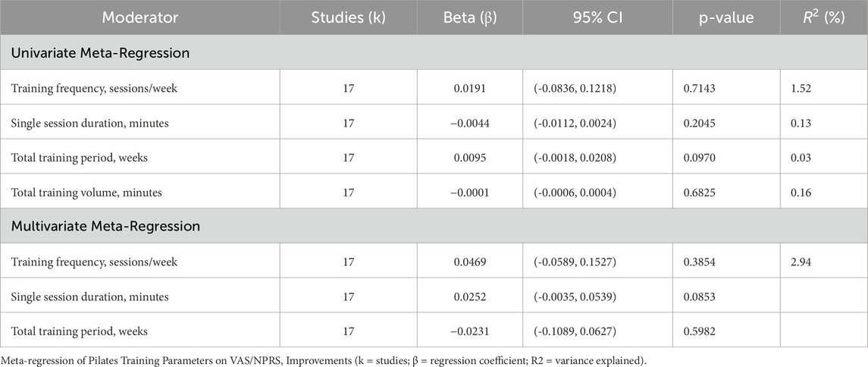
Task: Select the p-value 0.6825 cell
Action: click(x=701, y=193)
